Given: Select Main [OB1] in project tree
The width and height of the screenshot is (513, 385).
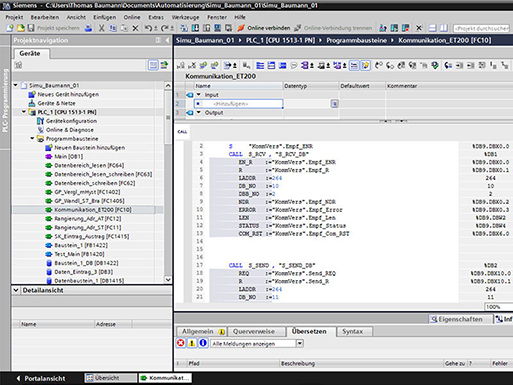Looking at the screenshot, I should coord(68,156).
